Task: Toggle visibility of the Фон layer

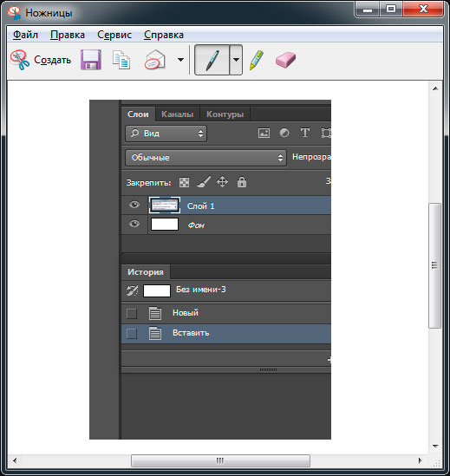Action: coord(134,224)
